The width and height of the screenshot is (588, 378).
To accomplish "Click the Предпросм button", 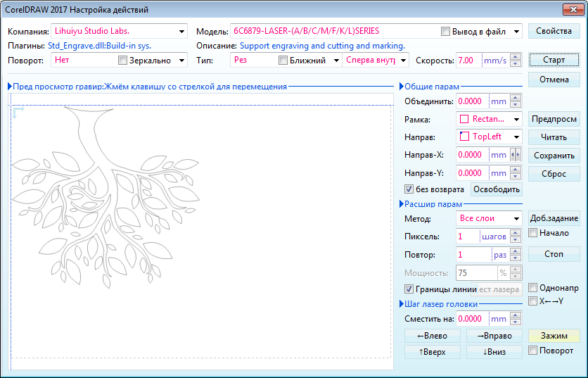I will [554, 119].
